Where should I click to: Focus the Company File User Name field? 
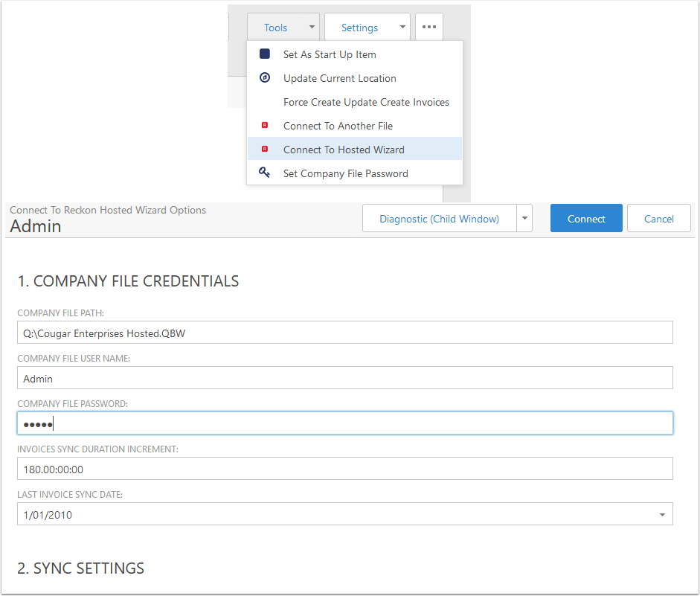345,378
